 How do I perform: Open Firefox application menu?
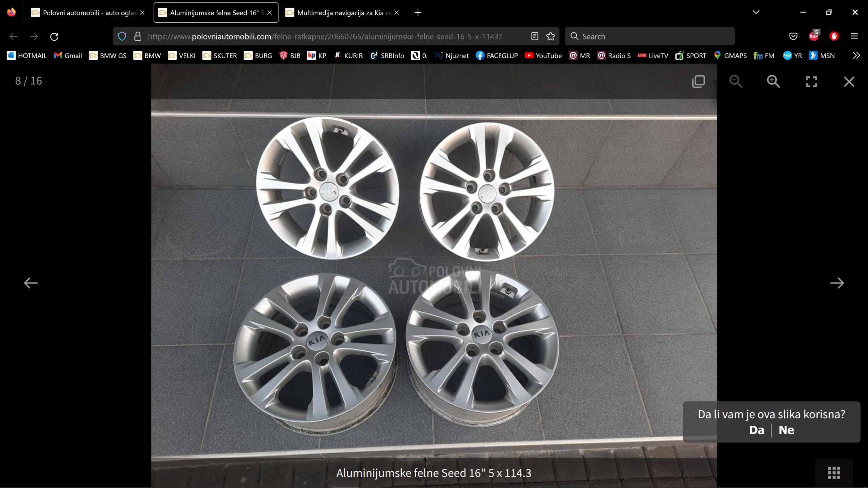854,36
